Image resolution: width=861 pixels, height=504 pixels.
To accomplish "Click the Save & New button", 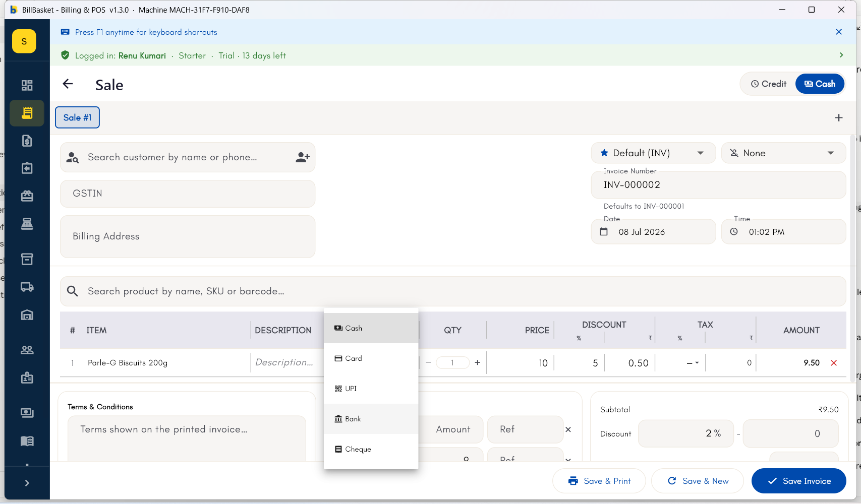I will [698, 481].
